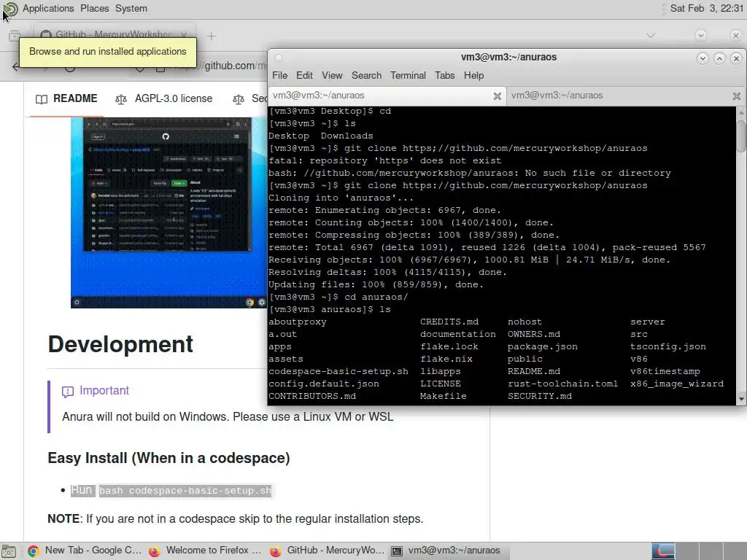The width and height of the screenshot is (747, 560).
Task: Close the second terminal tab
Action: [x=736, y=96]
